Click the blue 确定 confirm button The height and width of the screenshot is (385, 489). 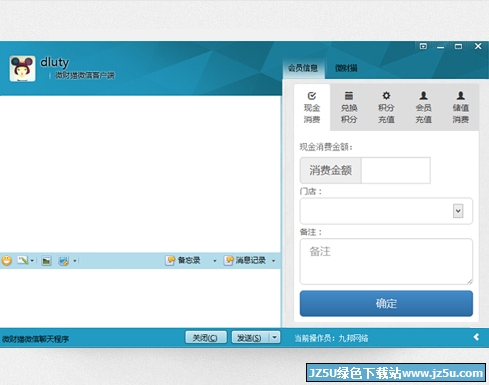coord(386,303)
